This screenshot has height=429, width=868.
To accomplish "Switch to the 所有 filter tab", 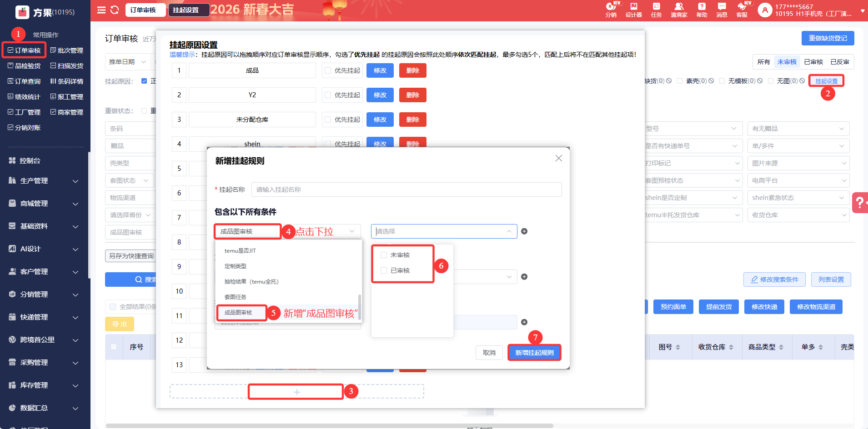I will pyautogui.click(x=764, y=62).
